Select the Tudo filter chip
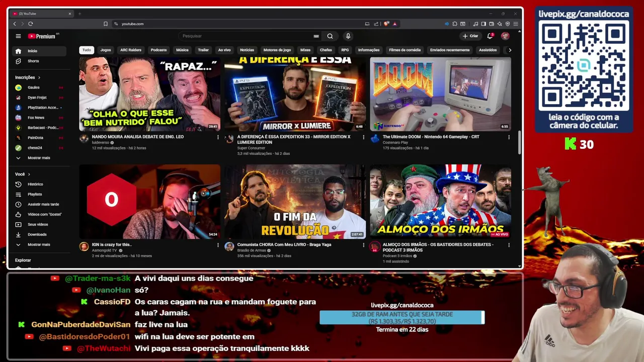The image size is (644, 362). pos(87,50)
